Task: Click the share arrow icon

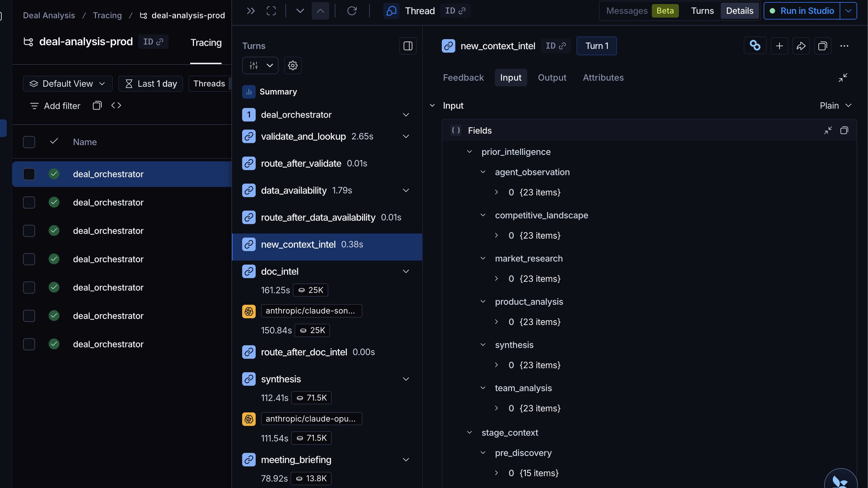Action: click(801, 46)
